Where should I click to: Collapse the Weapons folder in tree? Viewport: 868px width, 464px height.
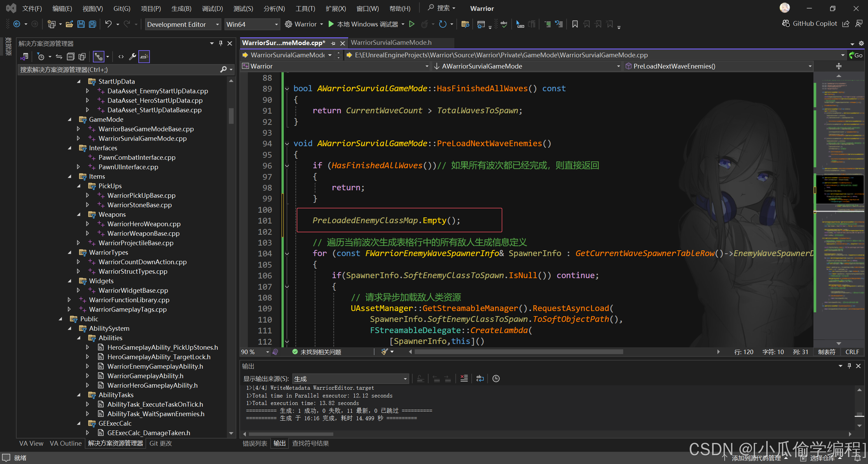[79, 214]
